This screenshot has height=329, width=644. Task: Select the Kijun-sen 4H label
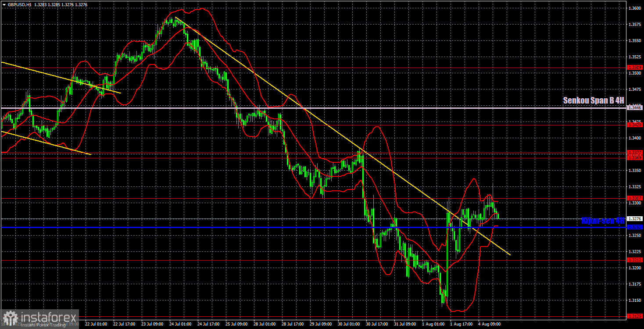coord(602,221)
